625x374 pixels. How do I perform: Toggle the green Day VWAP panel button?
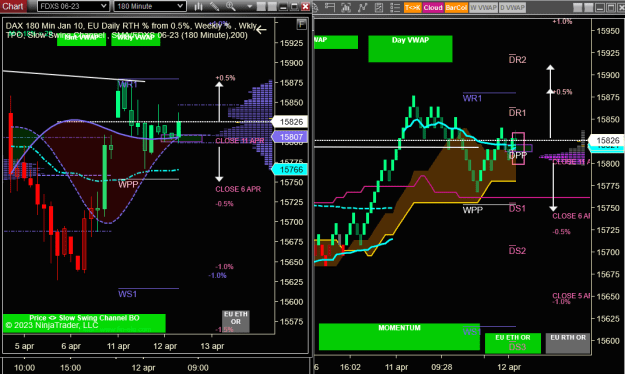pyautogui.click(x=410, y=49)
